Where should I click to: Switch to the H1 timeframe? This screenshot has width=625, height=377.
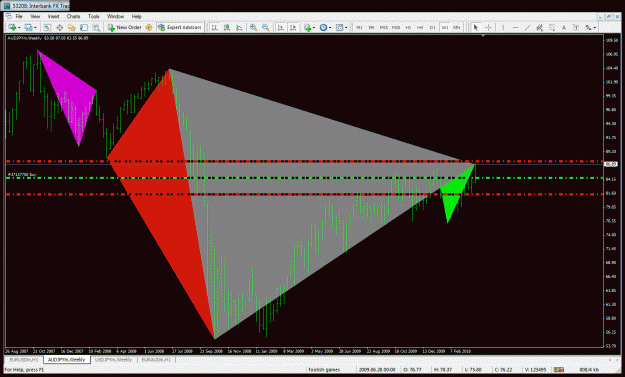pos(408,27)
